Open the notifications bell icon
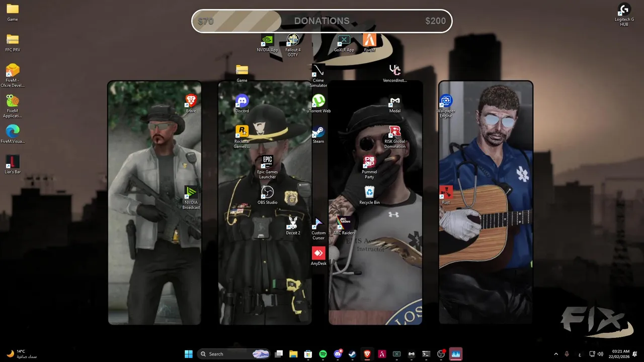 (x=635, y=354)
